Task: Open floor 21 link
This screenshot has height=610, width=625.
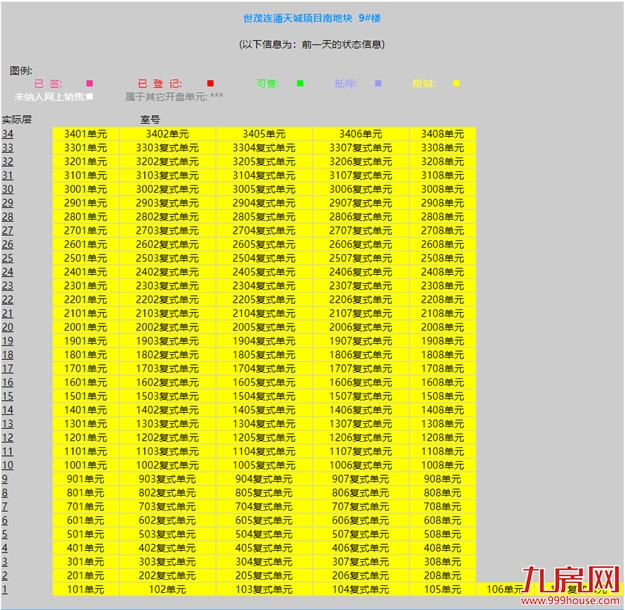Action: click(x=8, y=313)
